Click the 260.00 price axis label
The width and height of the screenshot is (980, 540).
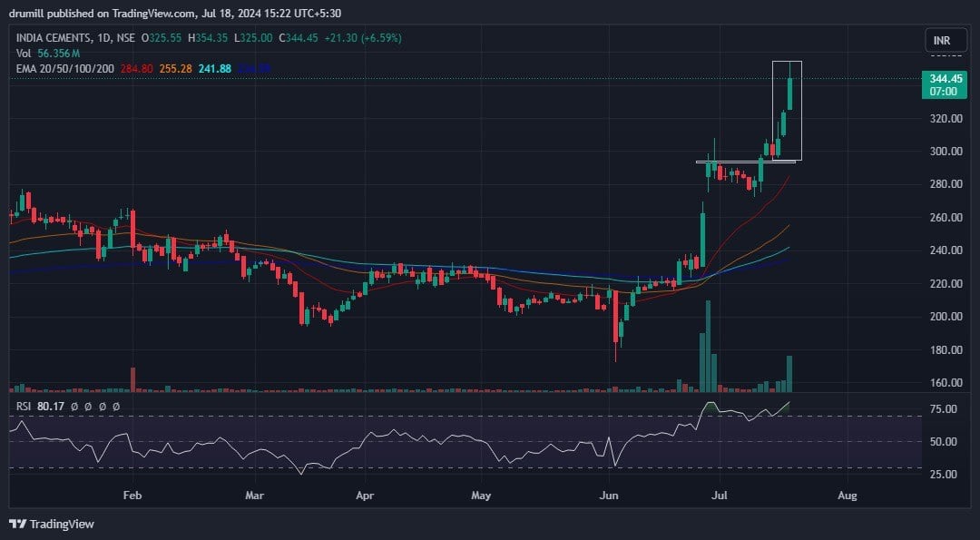[946, 218]
